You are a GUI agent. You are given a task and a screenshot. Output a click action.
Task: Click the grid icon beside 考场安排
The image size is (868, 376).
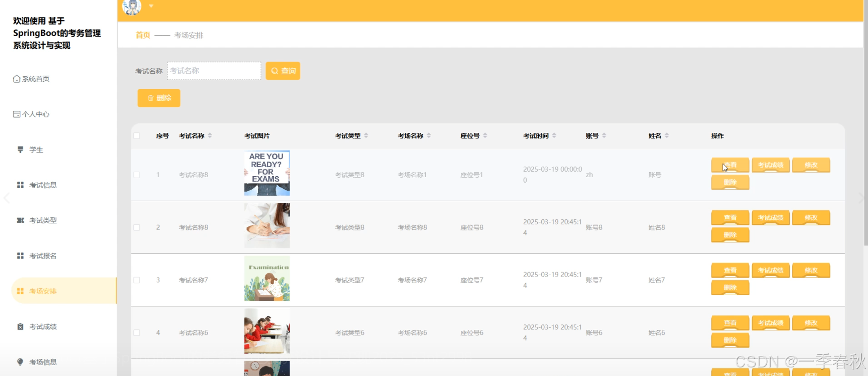(x=20, y=291)
